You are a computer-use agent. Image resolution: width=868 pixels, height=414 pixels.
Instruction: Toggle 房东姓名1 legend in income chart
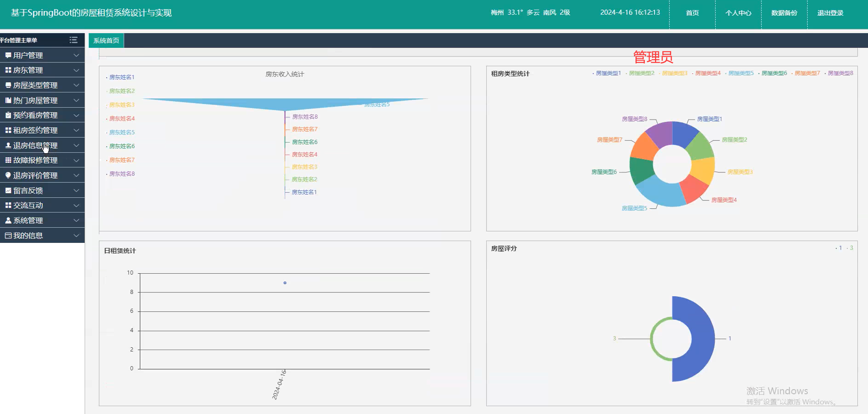[x=121, y=77]
